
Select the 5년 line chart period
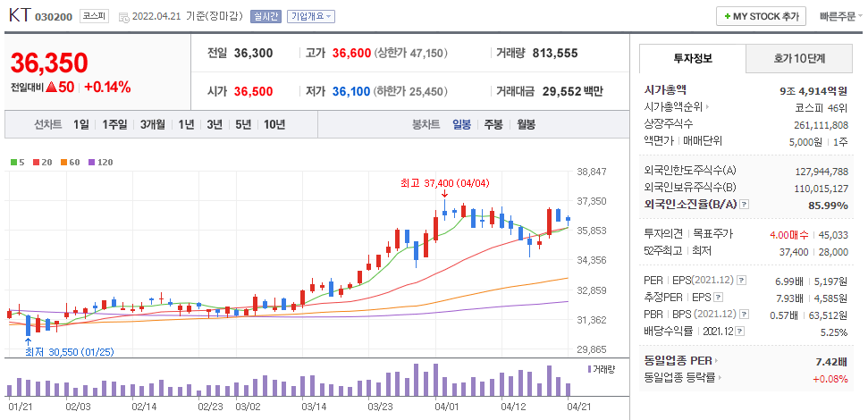(x=243, y=124)
